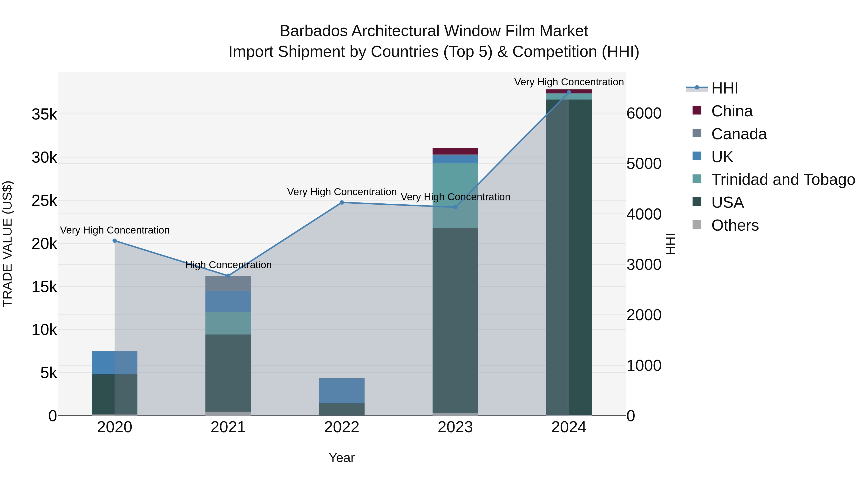Click the 2021 Trinidad and Tobago segment
868x488 pixels.
coord(228,323)
